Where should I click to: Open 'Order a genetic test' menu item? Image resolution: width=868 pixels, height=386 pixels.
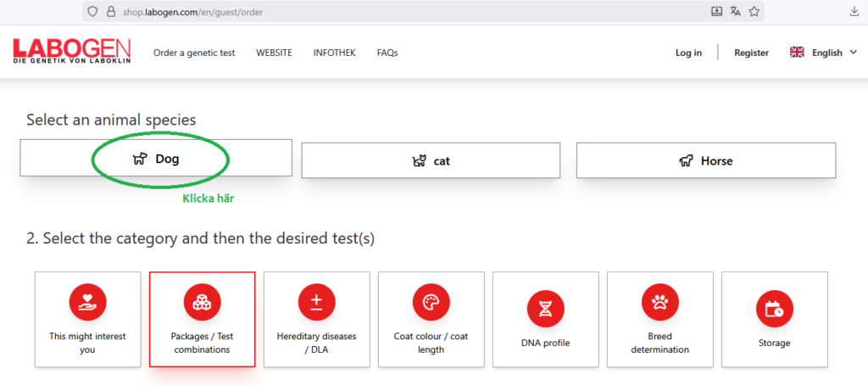point(195,53)
